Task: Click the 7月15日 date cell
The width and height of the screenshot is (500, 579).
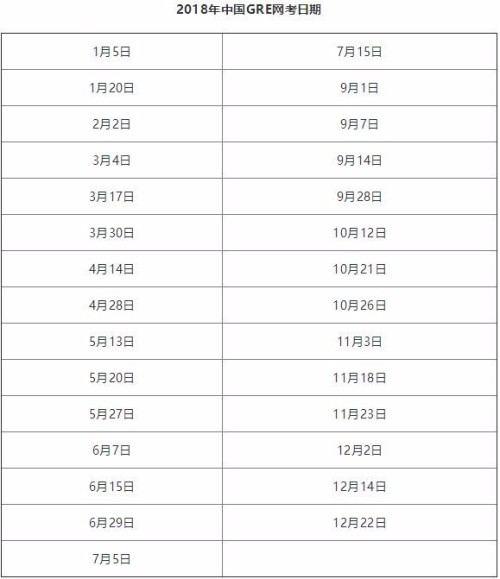Action: point(360,52)
